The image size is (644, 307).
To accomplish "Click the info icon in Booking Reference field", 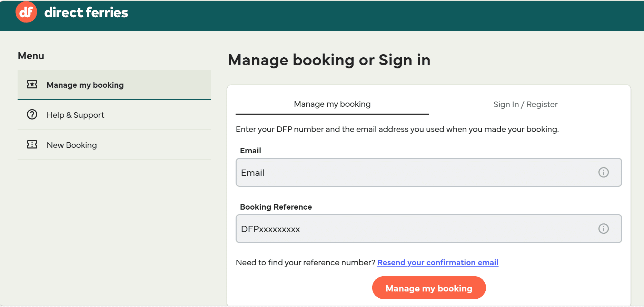I will [603, 229].
